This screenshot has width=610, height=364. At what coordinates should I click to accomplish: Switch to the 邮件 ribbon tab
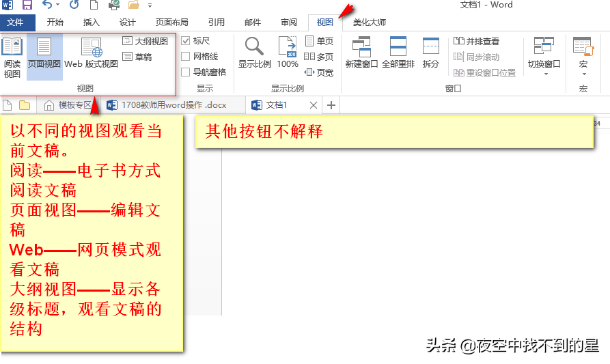(253, 23)
